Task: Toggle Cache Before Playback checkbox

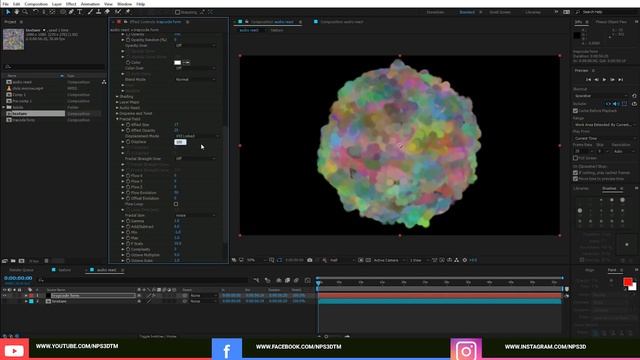Action: 576,111
